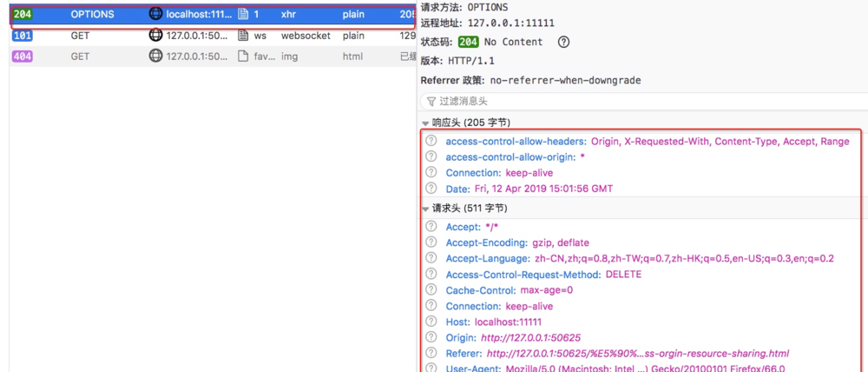Click the help icon beside status 204 No Content
Image resolution: width=868 pixels, height=372 pixels.
pos(563,42)
